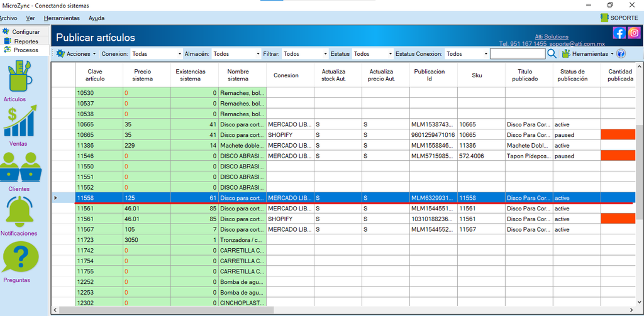Image resolution: width=644 pixels, height=316 pixels.
Task: Open the Estatus combo box
Action: coord(373,54)
